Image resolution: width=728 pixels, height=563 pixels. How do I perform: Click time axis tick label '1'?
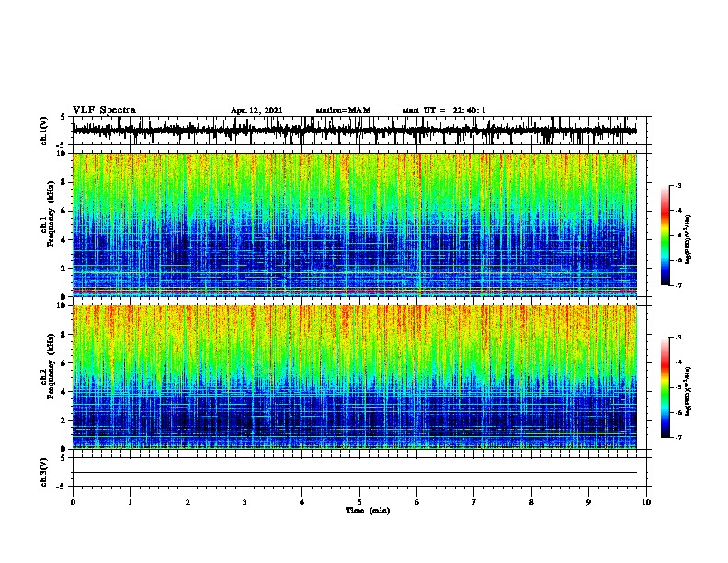click(130, 502)
